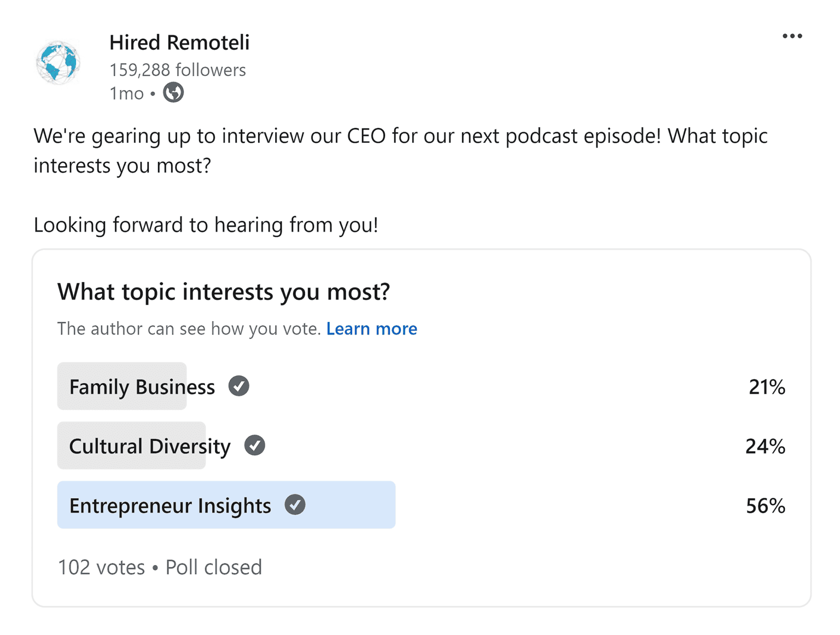This screenshot has height=635, width=840.
Task: Click the 'Looking forward to hearing from you!' text
Action: point(206,225)
